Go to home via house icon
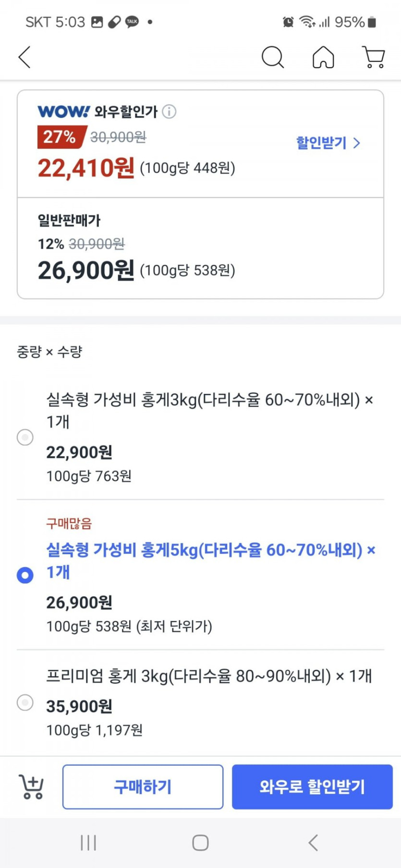The image size is (401, 868). click(323, 58)
